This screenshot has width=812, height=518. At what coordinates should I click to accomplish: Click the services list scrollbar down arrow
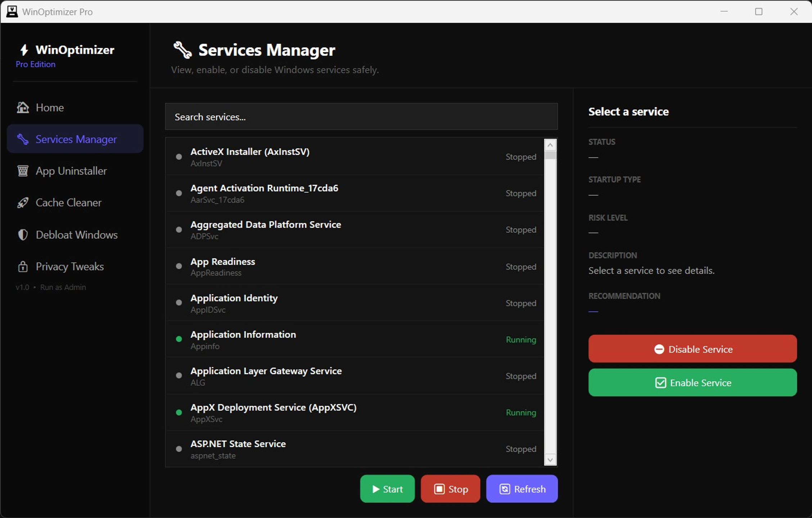point(550,459)
